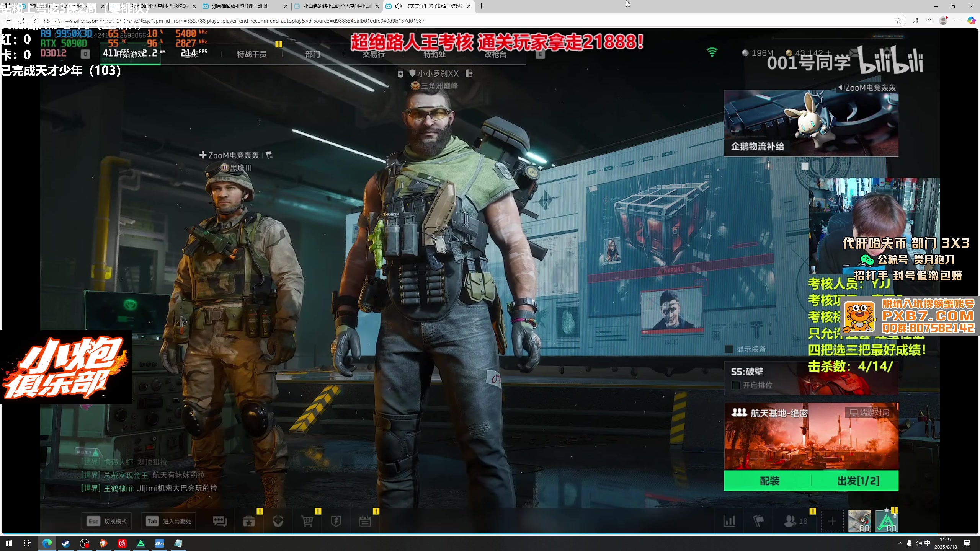Viewport: 980px width, 551px height.
Task: Click the S5:破壁 season panel
Action: tap(811, 378)
